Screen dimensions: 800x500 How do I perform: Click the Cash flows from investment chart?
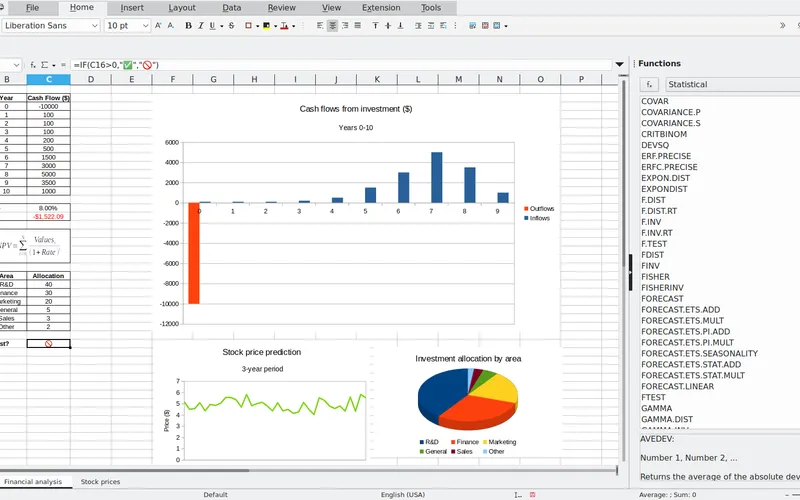356,214
